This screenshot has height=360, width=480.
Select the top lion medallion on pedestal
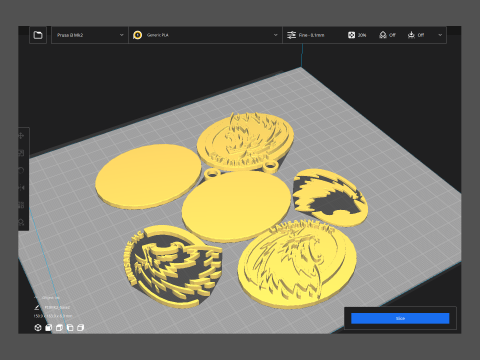click(245, 142)
